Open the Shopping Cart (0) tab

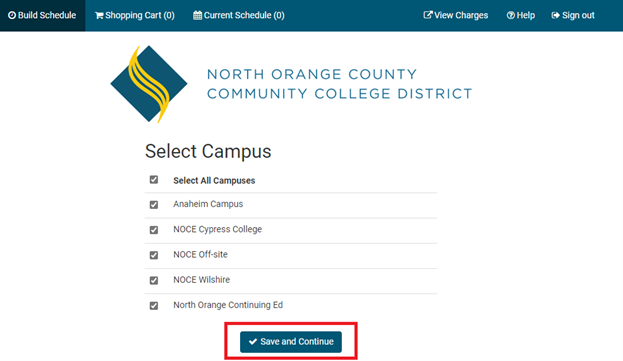point(135,15)
